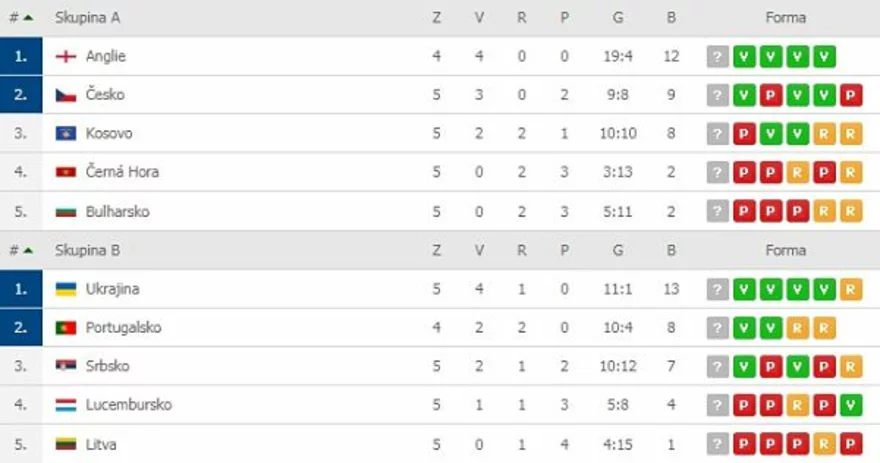Screen dimensions: 880x463
Task: Click the Serbia flag icon
Action: tap(66, 366)
